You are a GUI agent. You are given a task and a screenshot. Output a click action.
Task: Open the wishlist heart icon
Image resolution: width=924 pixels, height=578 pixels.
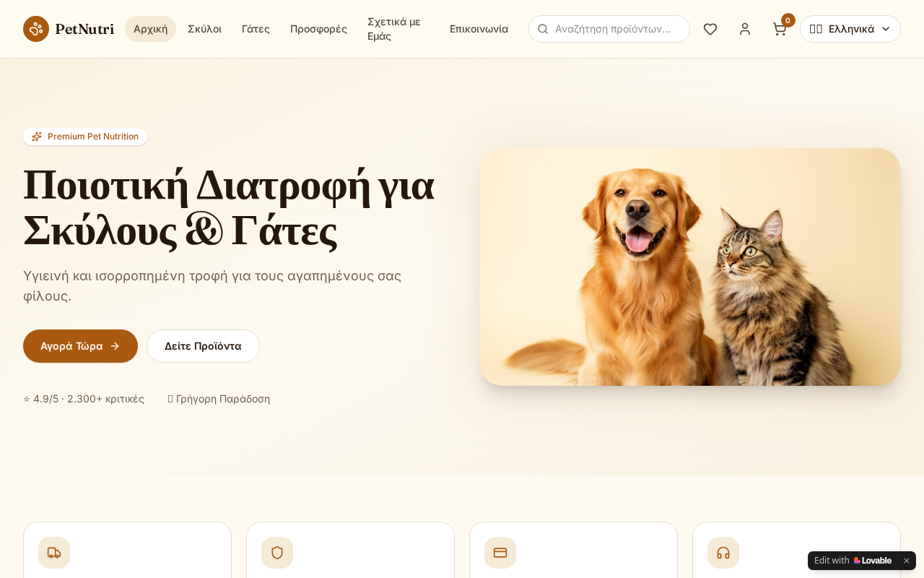click(710, 29)
